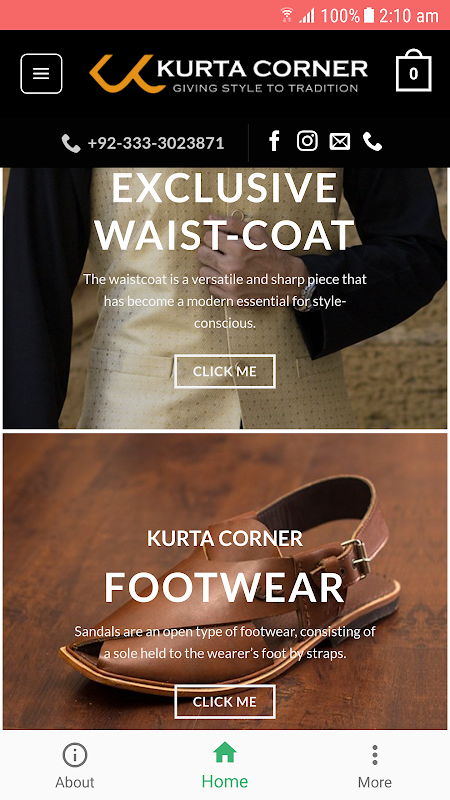Open the waistcoat banner image

tap(225, 298)
